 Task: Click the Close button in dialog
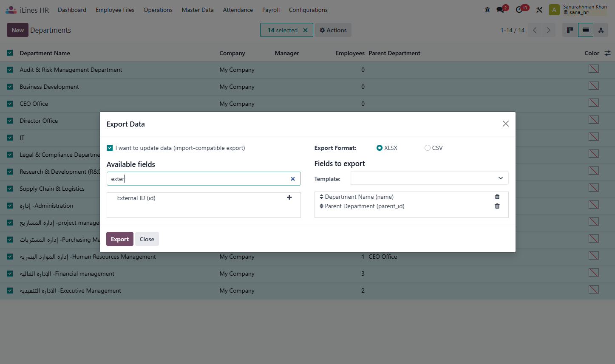click(x=147, y=239)
